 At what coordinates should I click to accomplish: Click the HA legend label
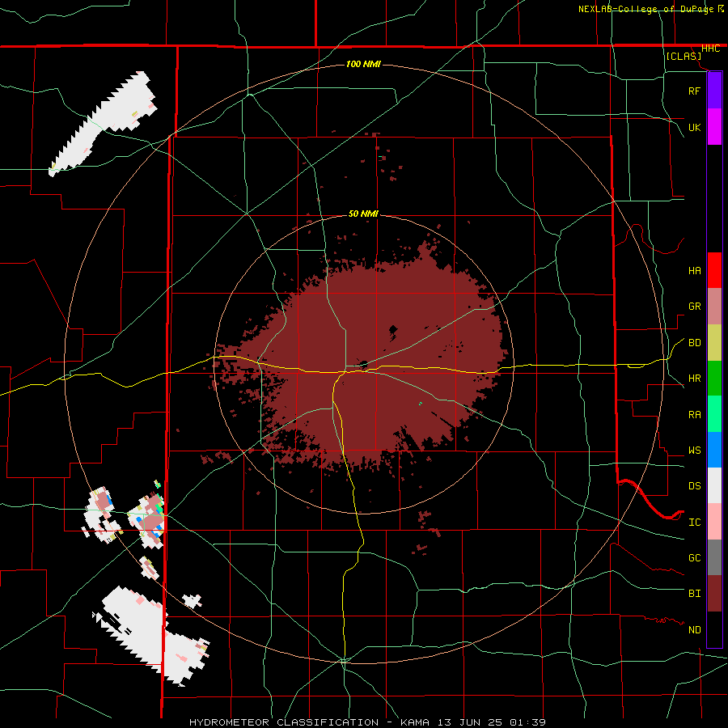694,270
